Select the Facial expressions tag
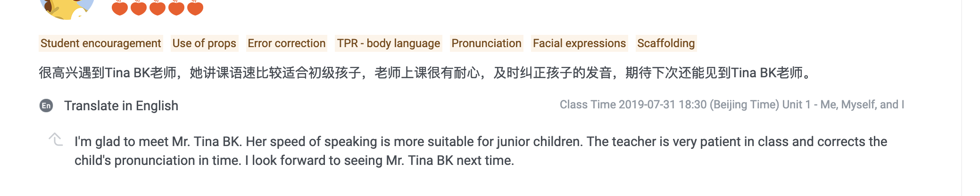This screenshot has width=980, height=196. tap(579, 43)
